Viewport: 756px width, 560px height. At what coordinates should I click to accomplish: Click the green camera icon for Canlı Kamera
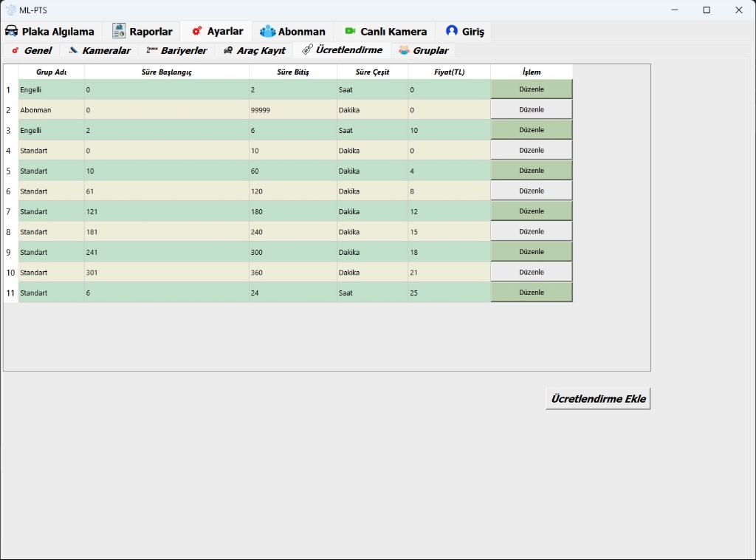click(350, 31)
